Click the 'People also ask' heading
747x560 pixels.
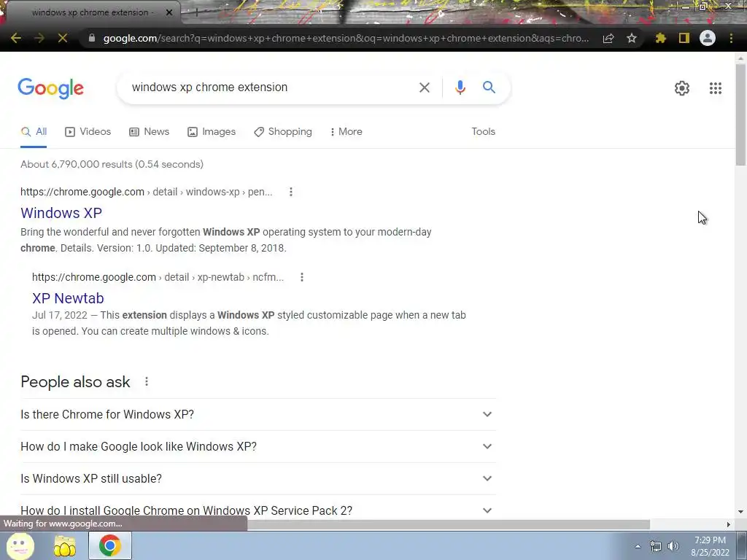tap(75, 381)
